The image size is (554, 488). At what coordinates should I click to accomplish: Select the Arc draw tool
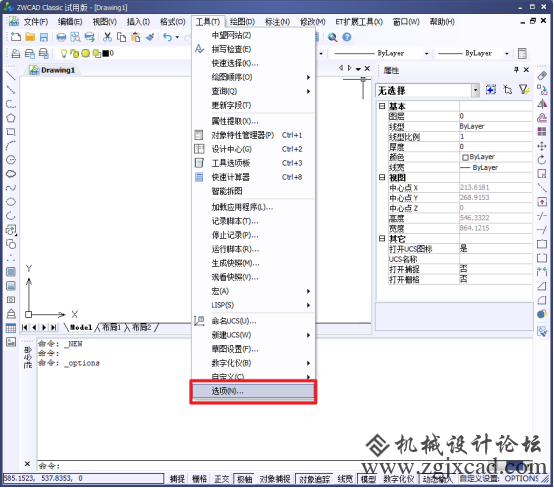[x=11, y=146]
